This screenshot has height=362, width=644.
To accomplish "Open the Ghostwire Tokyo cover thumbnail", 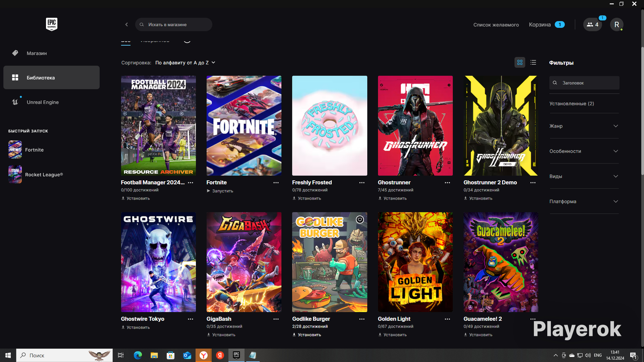I will pyautogui.click(x=158, y=262).
